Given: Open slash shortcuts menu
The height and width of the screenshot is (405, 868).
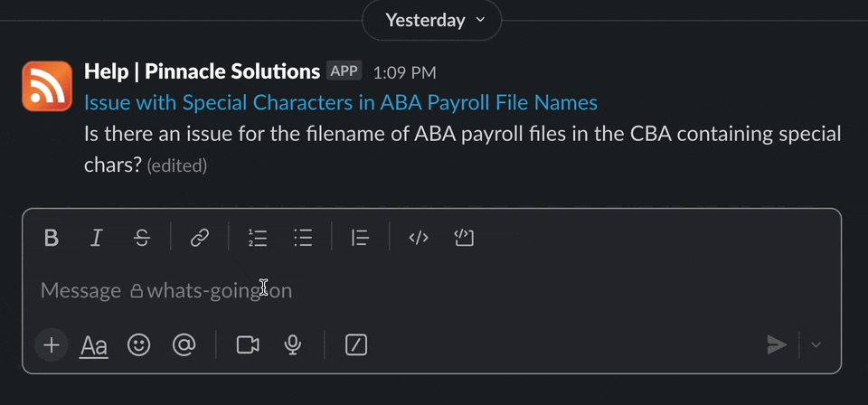Looking at the screenshot, I should tap(356, 345).
